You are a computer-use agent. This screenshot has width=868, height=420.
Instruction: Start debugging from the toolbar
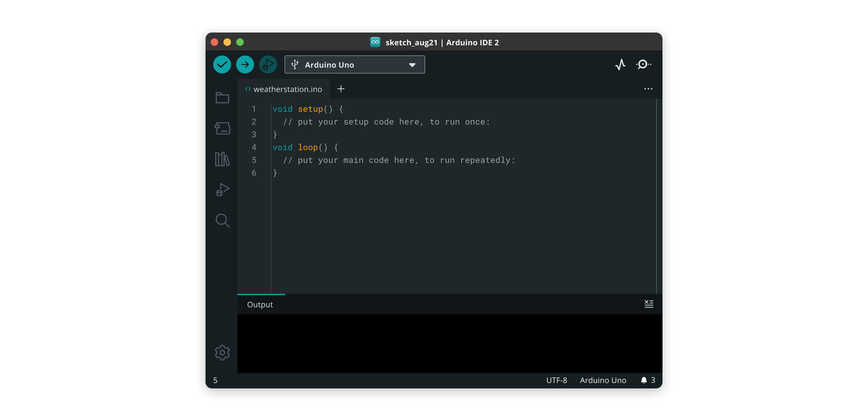coord(268,65)
